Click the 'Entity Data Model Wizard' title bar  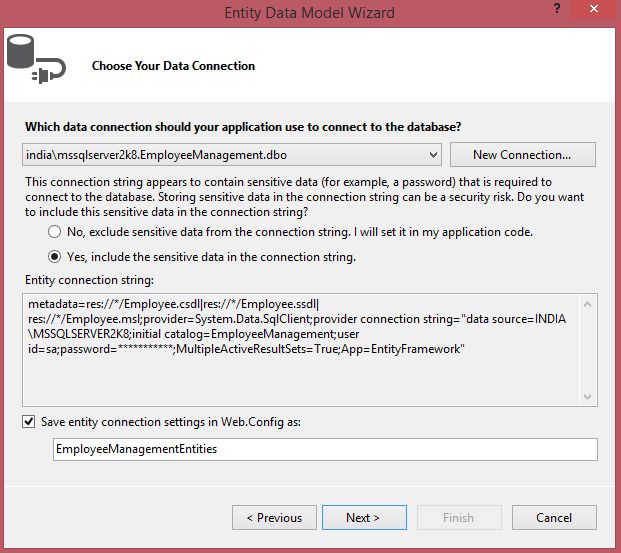point(308,13)
